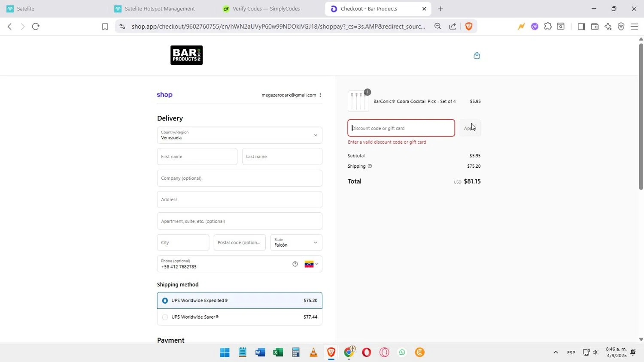Focus the discount code field
The image size is (644, 362).
click(x=401, y=128)
